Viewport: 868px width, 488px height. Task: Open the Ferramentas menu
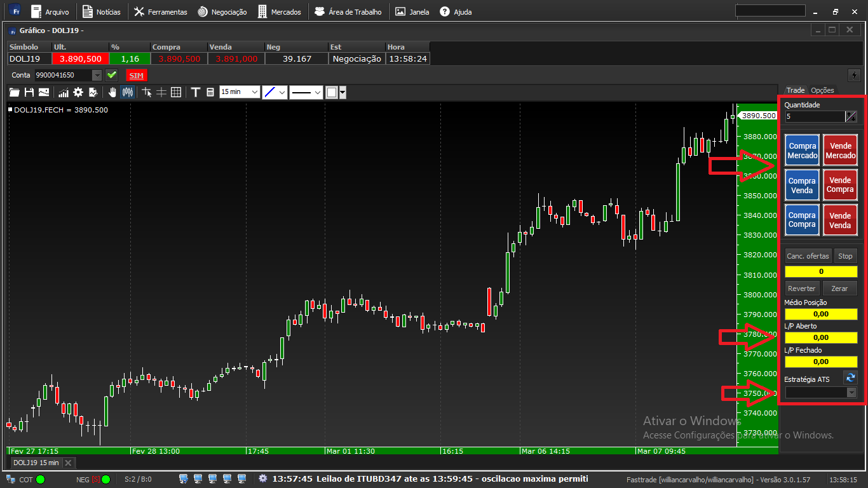tap(160, 11)
